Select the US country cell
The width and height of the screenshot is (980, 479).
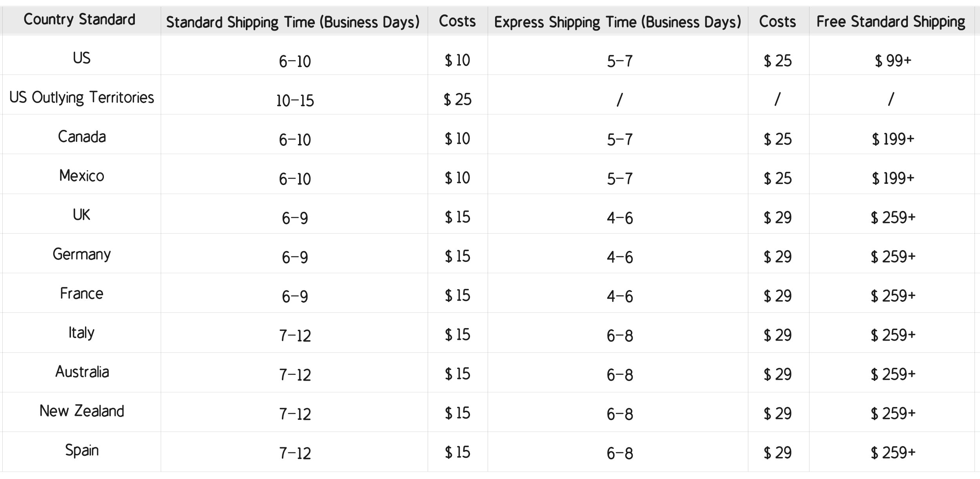(x=82, y=58)
